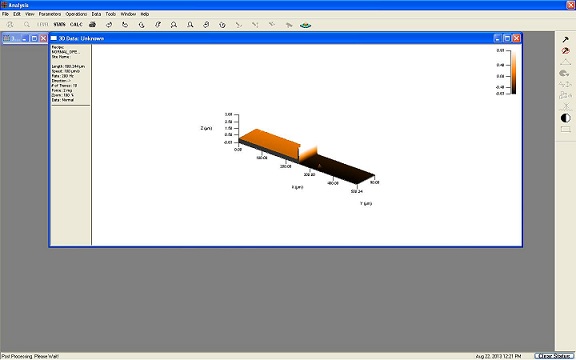
Task: Open the Tools menu
Action: 111,14
